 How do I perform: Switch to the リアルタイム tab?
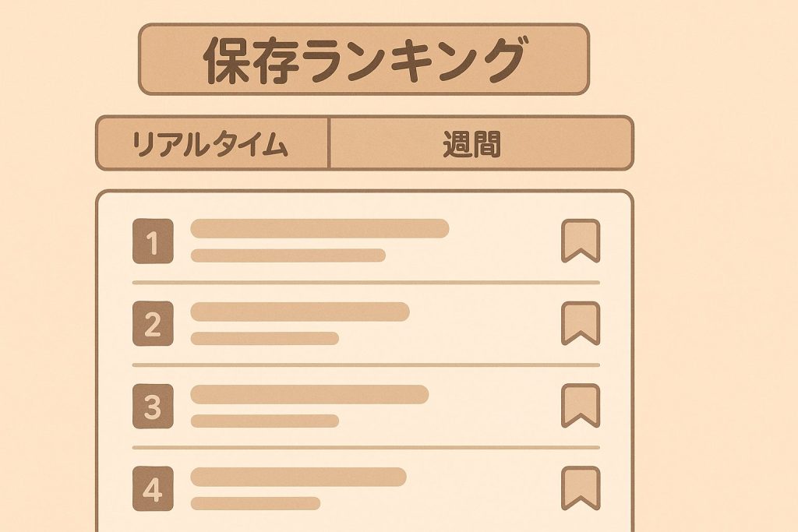tap(212, 143)
